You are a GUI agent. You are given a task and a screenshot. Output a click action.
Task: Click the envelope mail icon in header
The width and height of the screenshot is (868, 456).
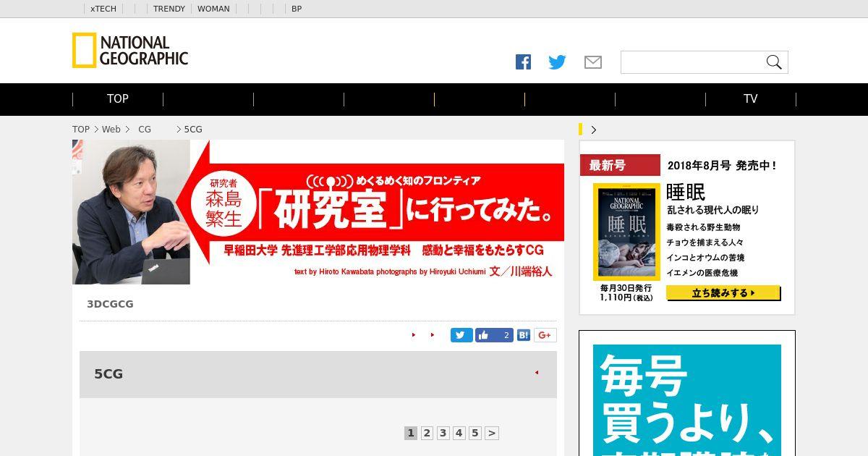tap(593, 62)
